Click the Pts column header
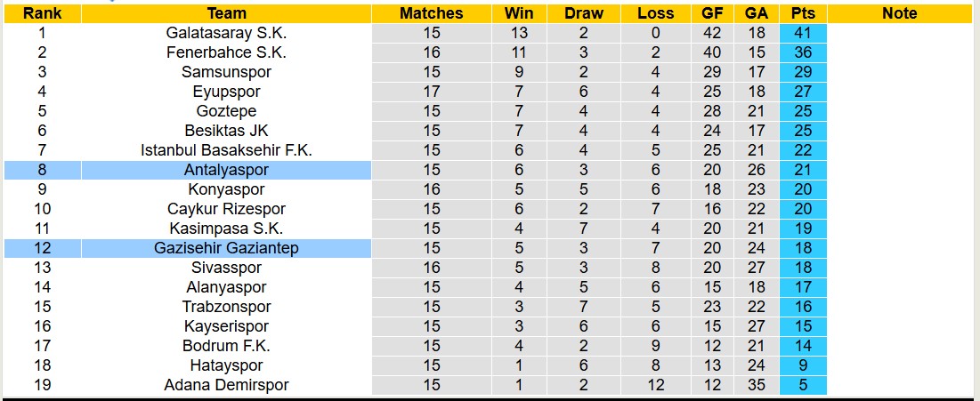Screen dimensions: 980x401 coord(803,13)
